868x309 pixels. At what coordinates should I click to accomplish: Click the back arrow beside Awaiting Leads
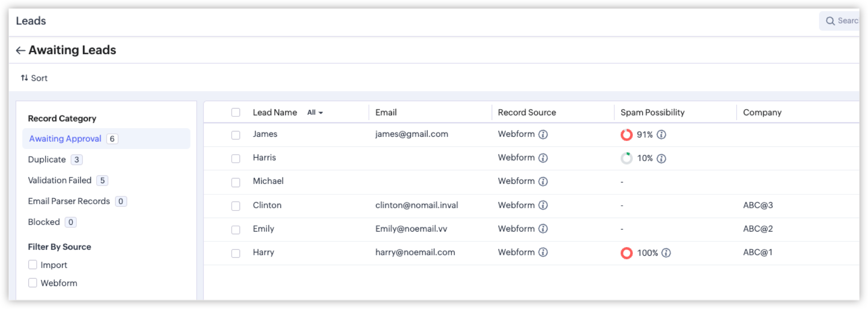[20, 51]
